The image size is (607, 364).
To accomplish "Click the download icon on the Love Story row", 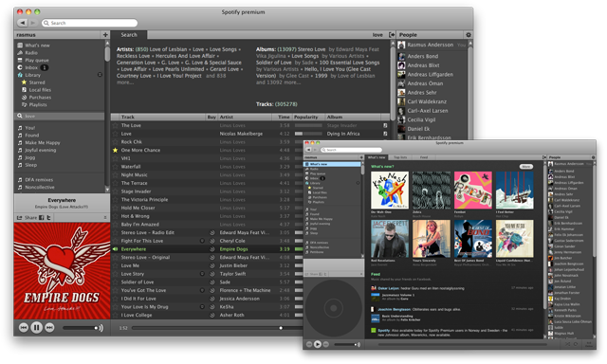I will pos(202,274).
